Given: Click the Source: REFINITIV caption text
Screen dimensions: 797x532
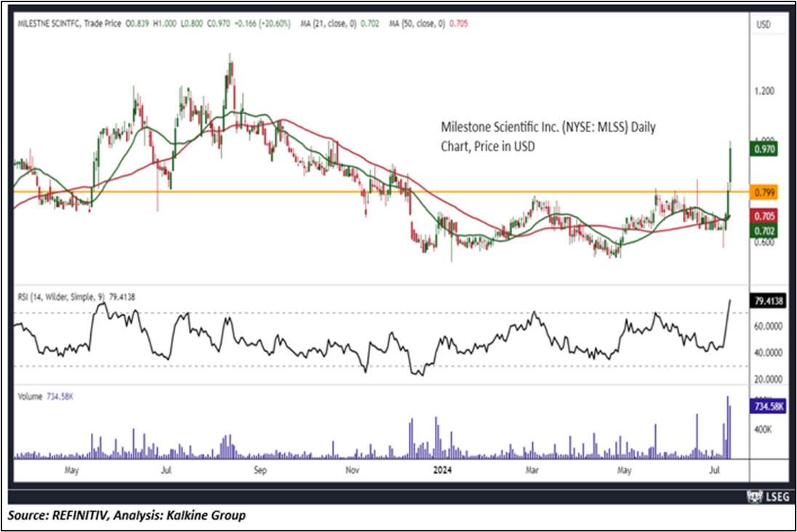Looking at the screenshot, I should pos(127,515).
